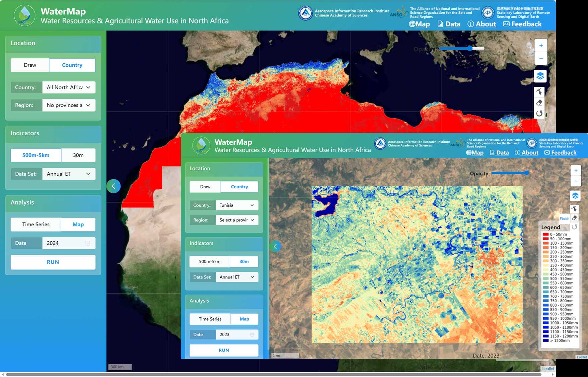Open About in the foreground window header
The width and height of the screenshot is (588, 377).
pyautogui.click(x=527, y=153)
